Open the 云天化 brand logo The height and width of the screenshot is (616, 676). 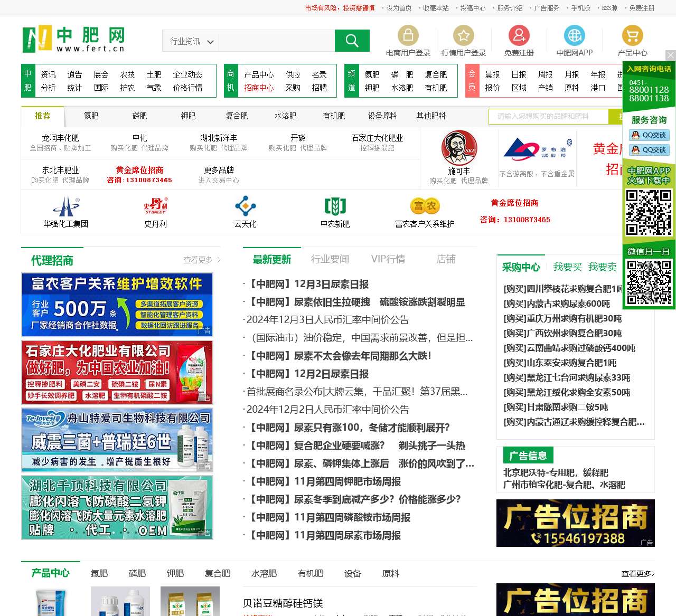[x=246, y=206]
